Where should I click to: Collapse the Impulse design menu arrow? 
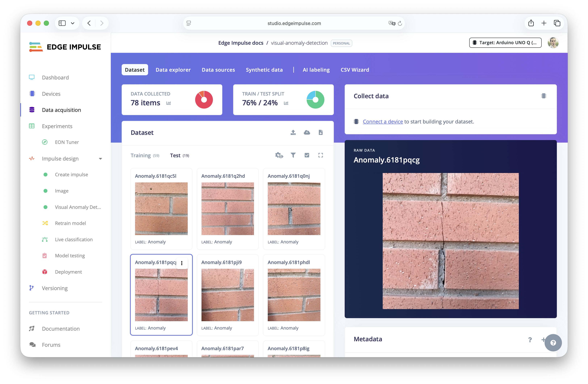coord(100,159)
